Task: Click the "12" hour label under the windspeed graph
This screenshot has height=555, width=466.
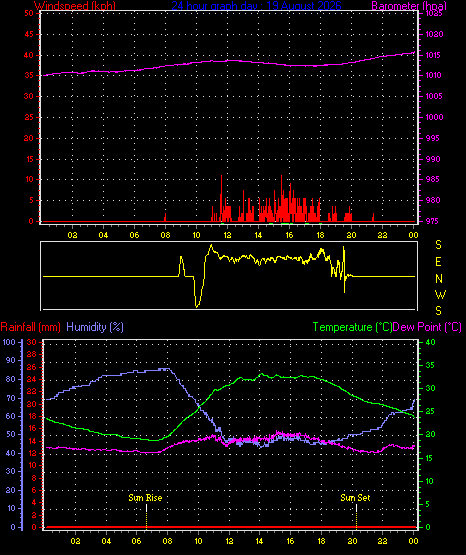Action: [227, 235]
